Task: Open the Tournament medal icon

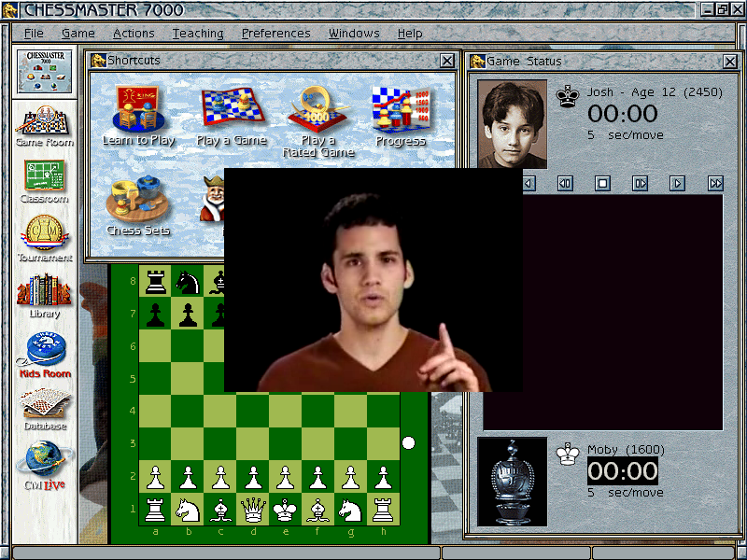Action: point(44,238)
